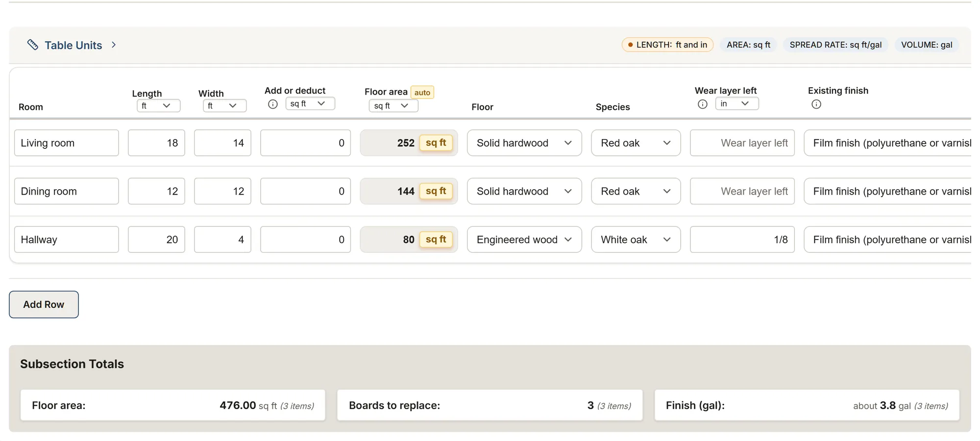Open Floor area header sq ft dropdown
980x441 pixels.
click(393, 105)
